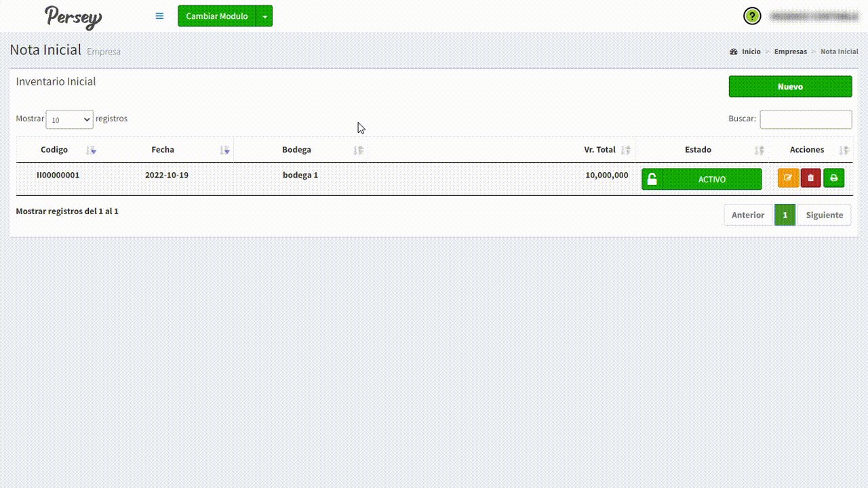Click the Buscar search field
868x488 pixels.
coord(806,119)
